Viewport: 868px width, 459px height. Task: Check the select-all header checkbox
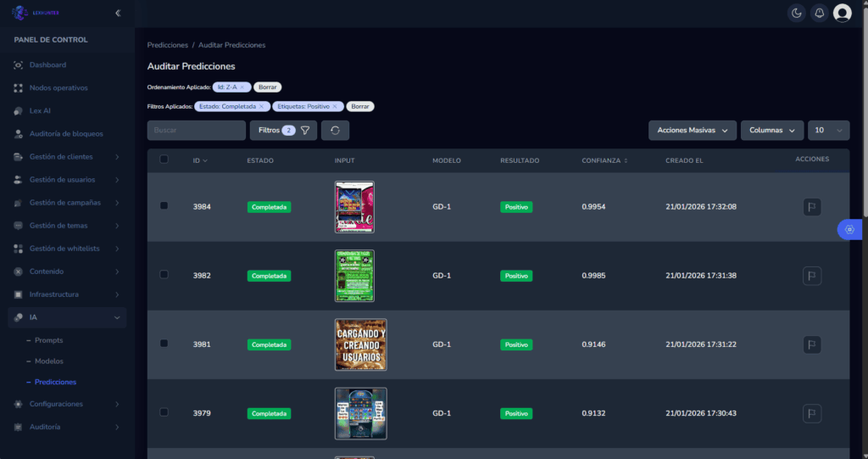pos(164,160)
